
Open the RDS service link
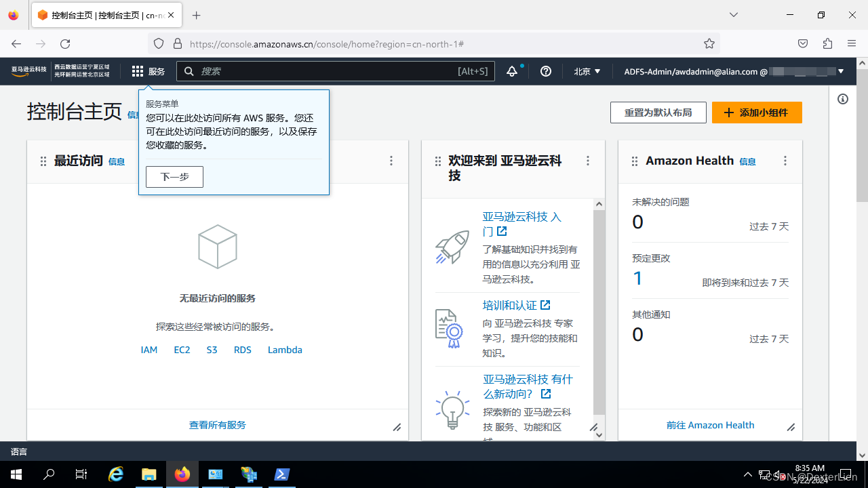pyautogui.click(x=243, y=350)
